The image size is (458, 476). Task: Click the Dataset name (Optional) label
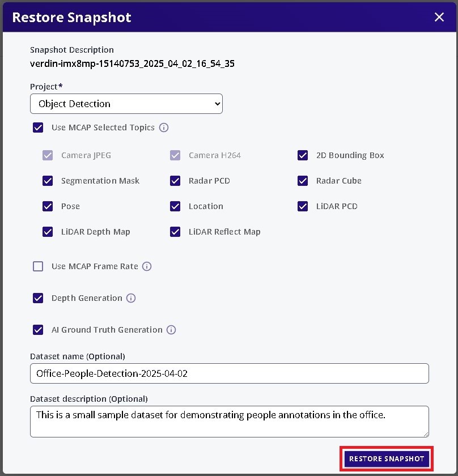[78, 356]
